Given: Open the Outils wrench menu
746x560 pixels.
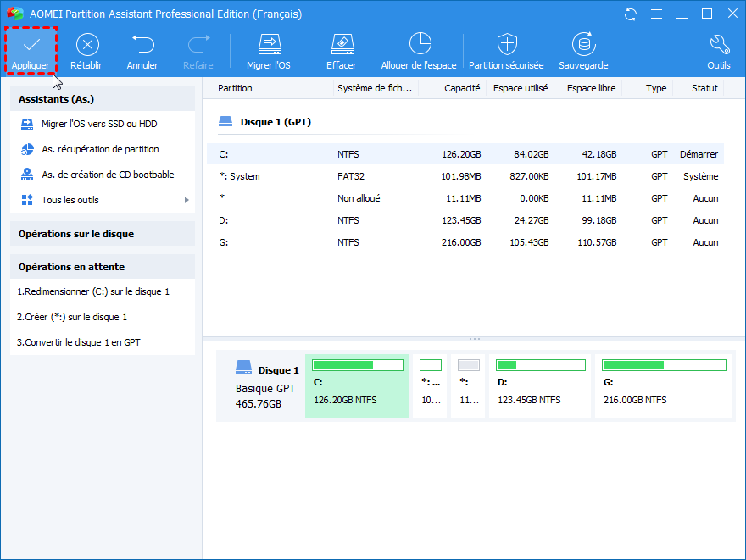Looking at the screenshot, I should pos(719,52).
